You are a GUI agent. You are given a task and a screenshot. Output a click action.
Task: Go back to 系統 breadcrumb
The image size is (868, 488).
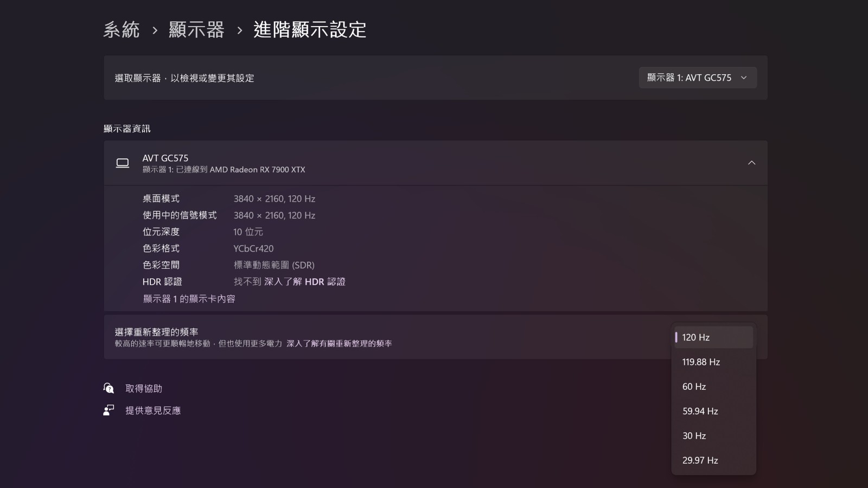122,30
